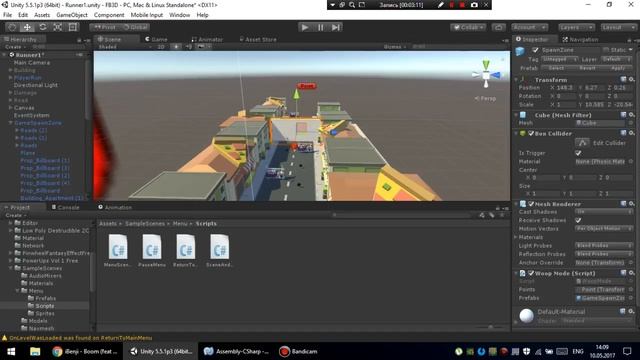Open the Chrome window in taskbar

pyautogui.click(x=86, y=351)
